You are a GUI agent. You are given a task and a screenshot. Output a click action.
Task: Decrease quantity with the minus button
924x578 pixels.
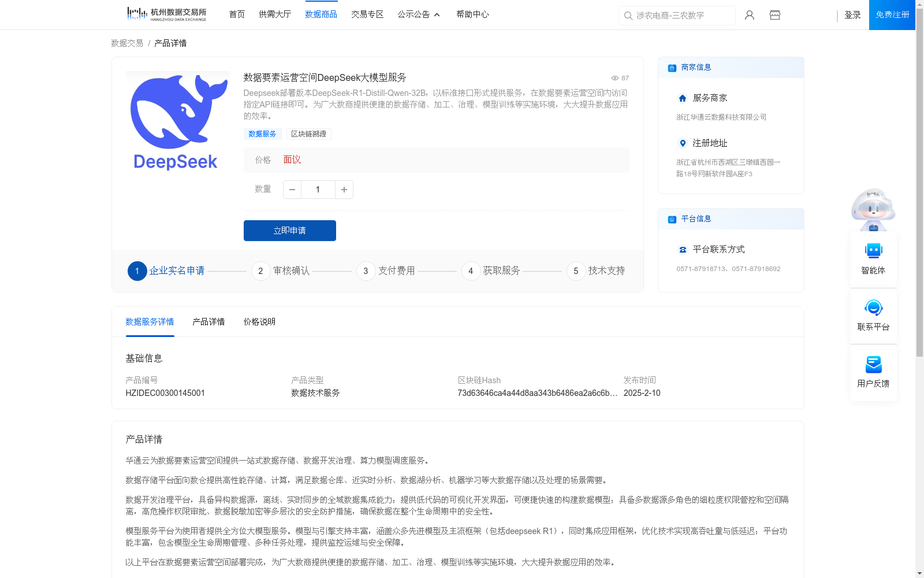(292, 190)
